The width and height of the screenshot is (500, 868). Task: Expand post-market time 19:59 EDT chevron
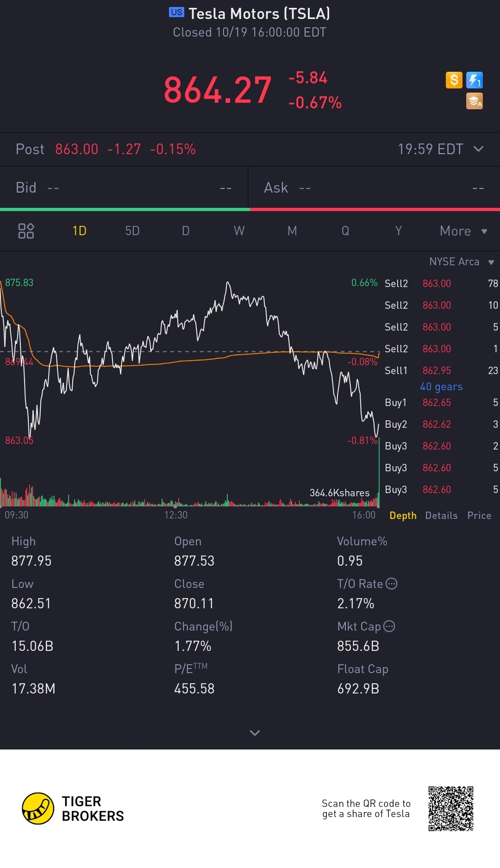coord(479,149)
